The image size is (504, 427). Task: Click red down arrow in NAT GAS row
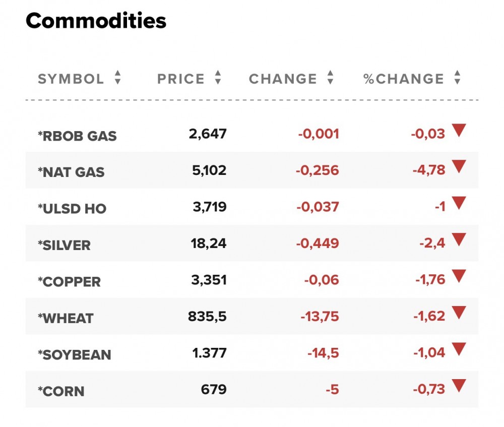[x=459, y=167]
